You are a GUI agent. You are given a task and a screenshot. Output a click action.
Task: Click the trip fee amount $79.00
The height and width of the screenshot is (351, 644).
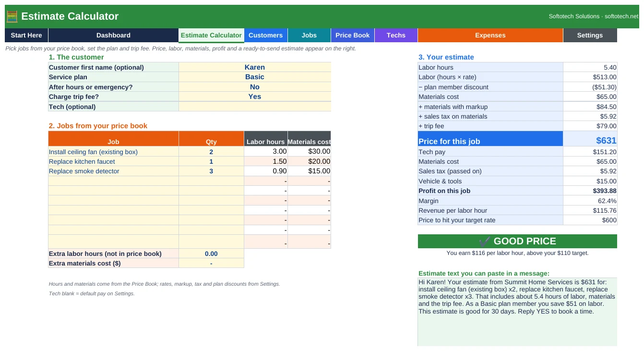(x=590, y=126)
